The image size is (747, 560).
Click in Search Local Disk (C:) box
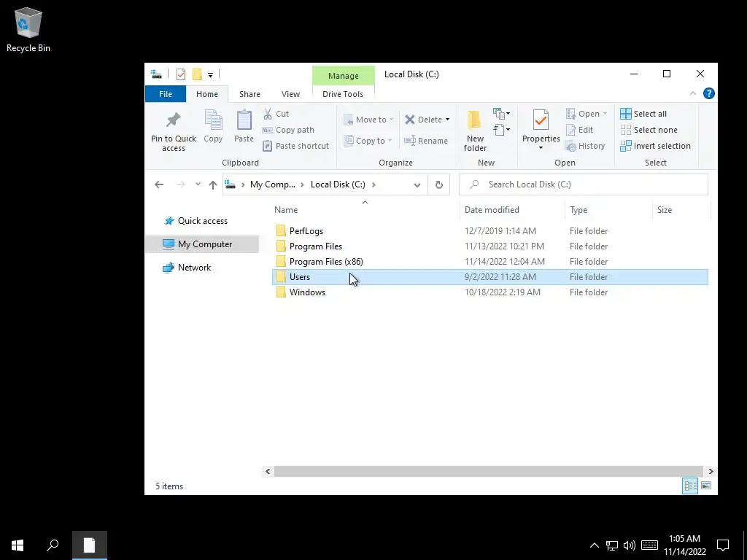pos(583,184)
